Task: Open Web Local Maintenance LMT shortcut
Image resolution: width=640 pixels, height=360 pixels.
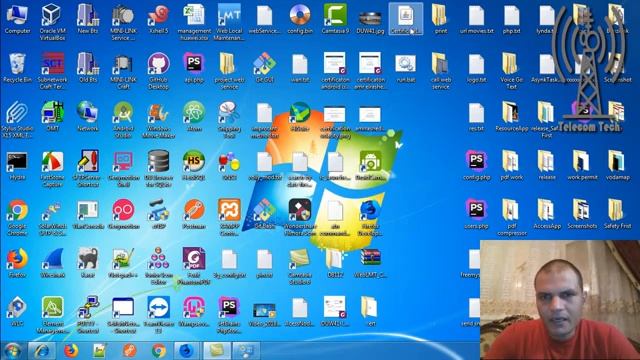Action: 229,22
